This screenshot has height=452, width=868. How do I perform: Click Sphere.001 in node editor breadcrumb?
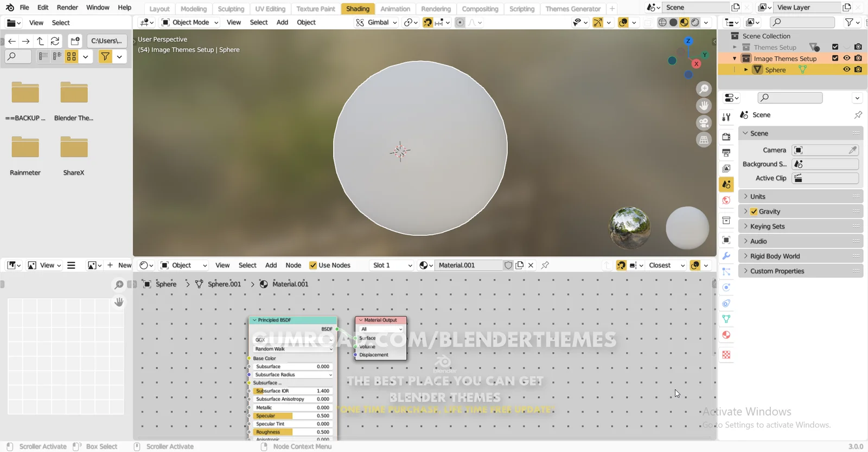coord(224,284)
